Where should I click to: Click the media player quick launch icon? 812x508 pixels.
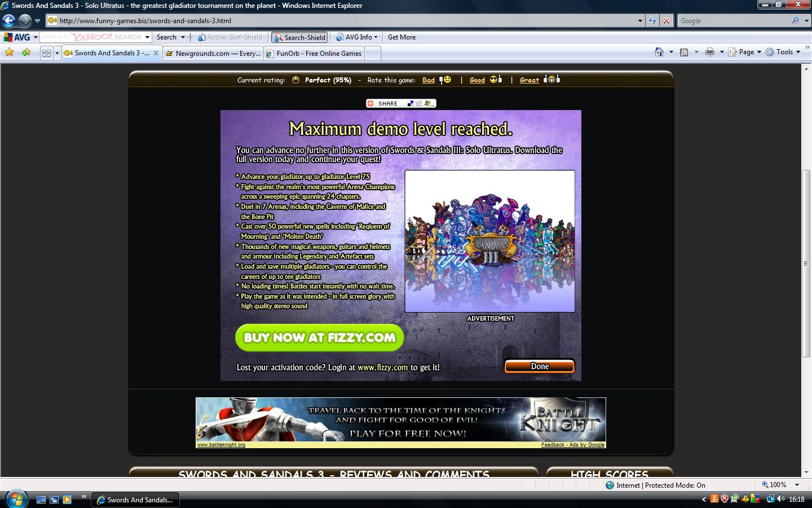pyautogui.click(x=67, y=500)
